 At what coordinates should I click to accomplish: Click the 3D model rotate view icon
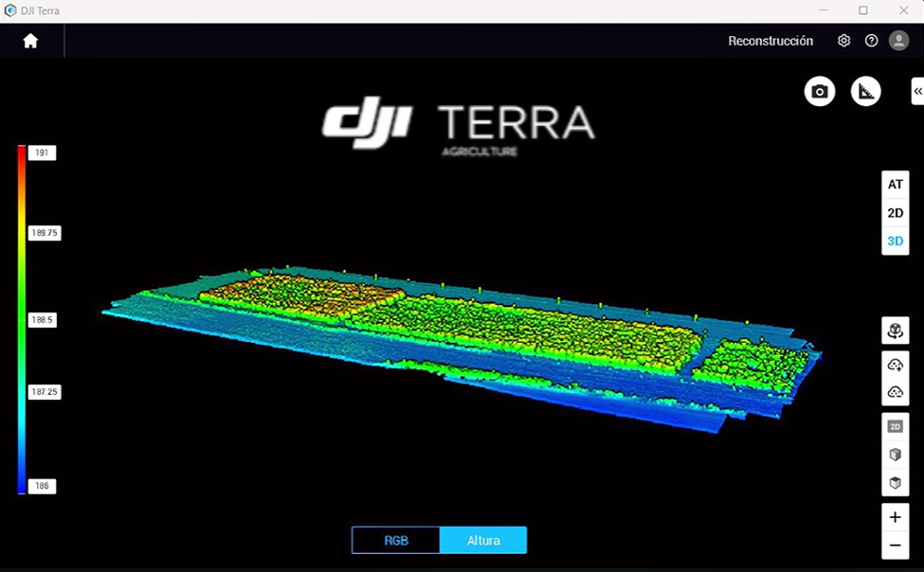[895, 331]
